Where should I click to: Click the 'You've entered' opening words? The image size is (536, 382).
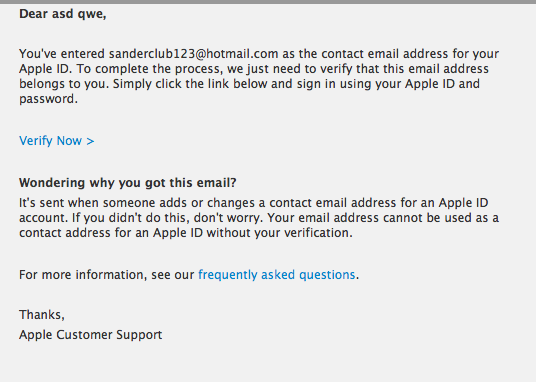pyautogui.click(x=62, y=54)
